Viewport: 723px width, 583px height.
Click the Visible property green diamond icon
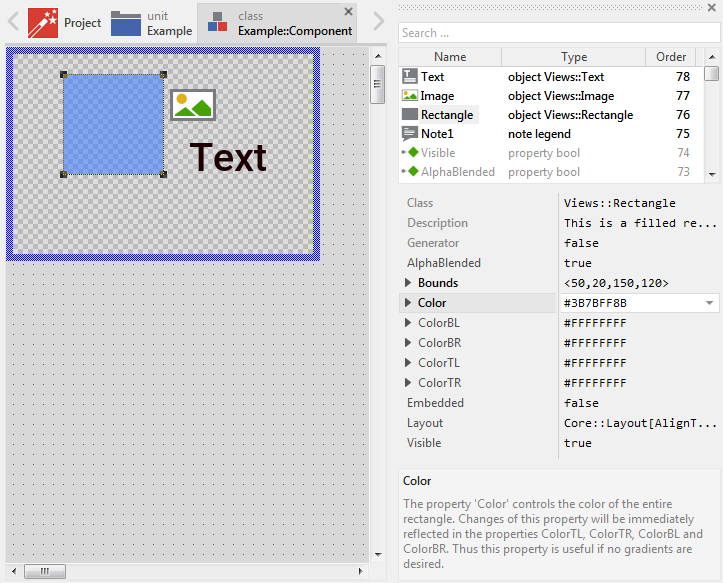(x=413, y=153)
